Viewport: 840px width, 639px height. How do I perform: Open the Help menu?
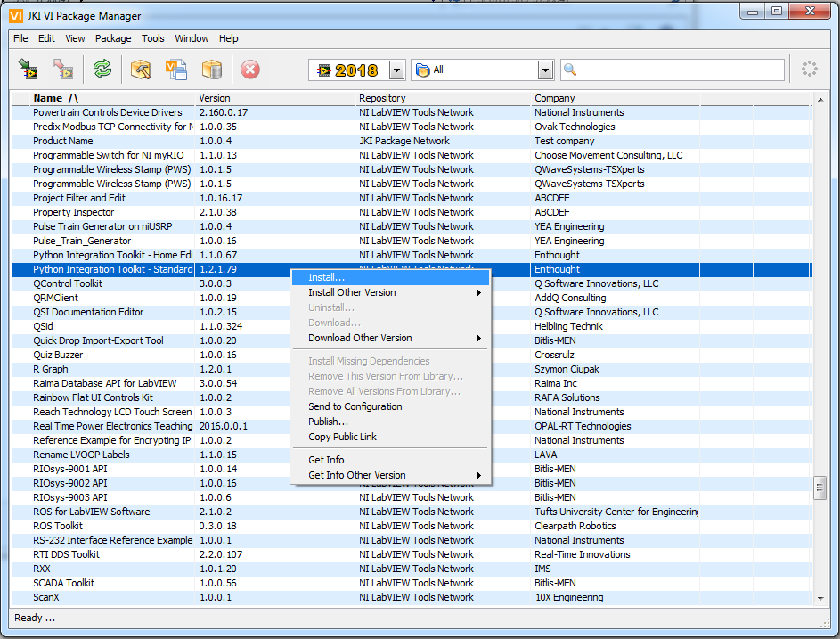(x=229, y=38)
